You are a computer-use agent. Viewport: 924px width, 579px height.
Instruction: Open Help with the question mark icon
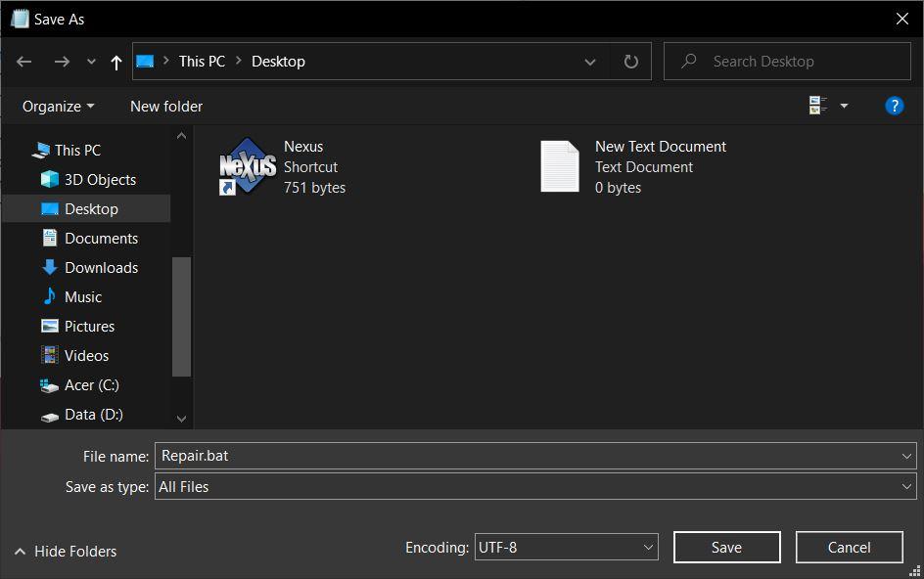(x=894, y=106)
